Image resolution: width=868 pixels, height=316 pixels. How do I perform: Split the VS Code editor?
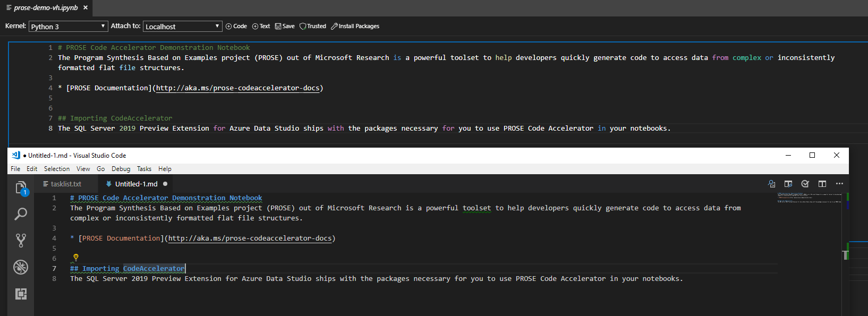[x=822, y=184]
